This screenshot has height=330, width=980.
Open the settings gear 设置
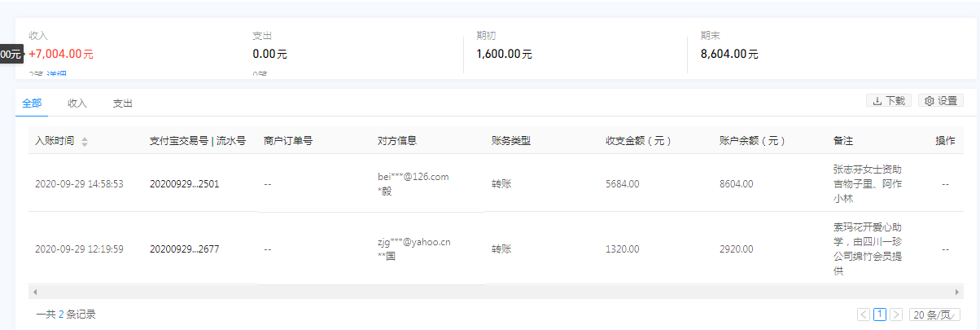941,101
